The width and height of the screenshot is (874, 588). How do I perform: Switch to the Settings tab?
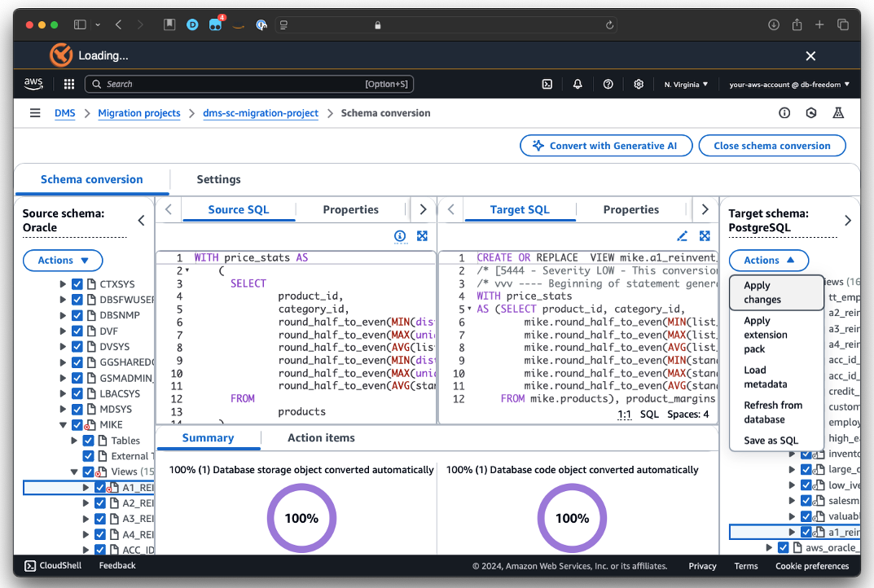218,179
